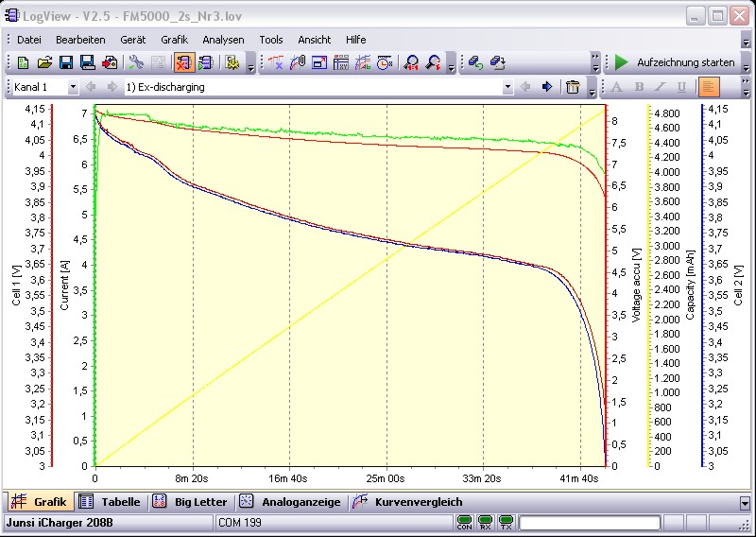Click Aufzeichnung starten button
The height and width of the screenshot is (537, 756).
[675, 62]
